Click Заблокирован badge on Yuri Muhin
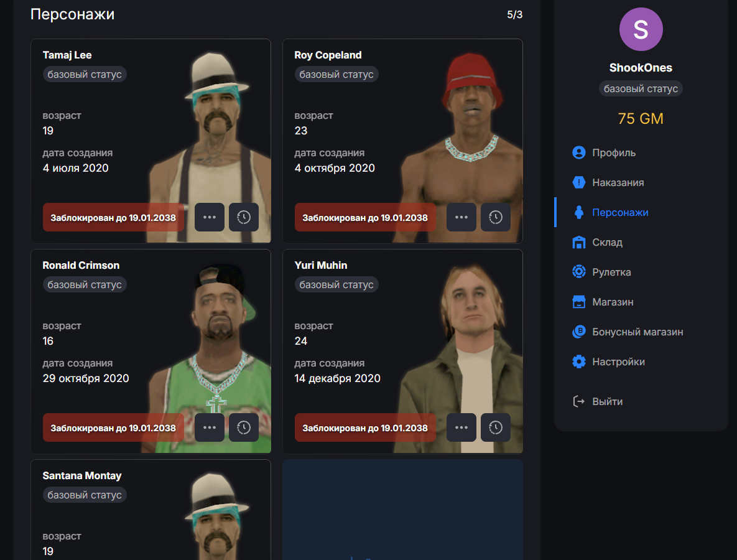 (x=365, y=427)
